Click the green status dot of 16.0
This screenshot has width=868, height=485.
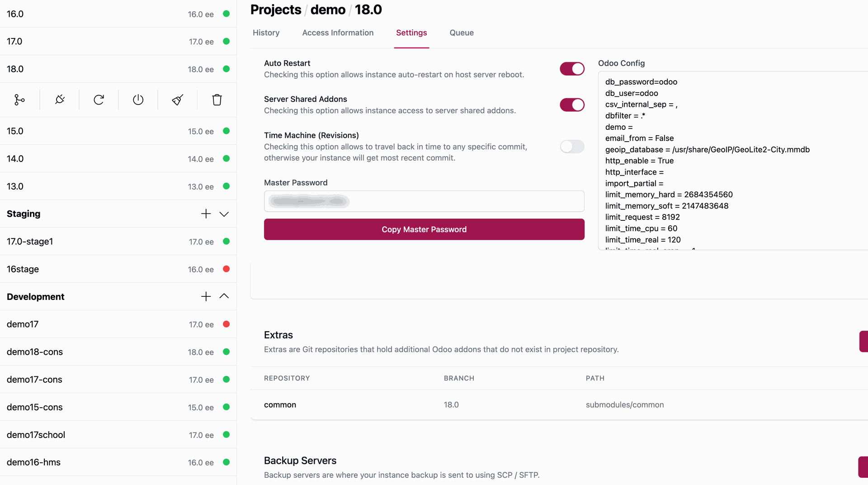click(x=226, y=14)
